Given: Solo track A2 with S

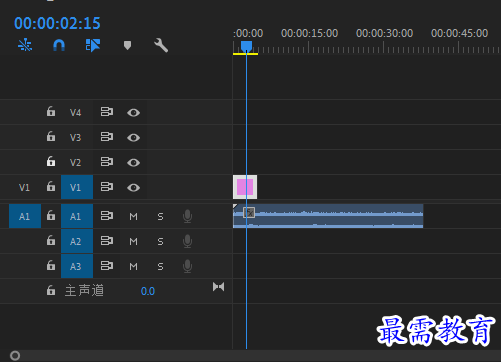Looking at the screenshot, I should [x=160, y=241].
